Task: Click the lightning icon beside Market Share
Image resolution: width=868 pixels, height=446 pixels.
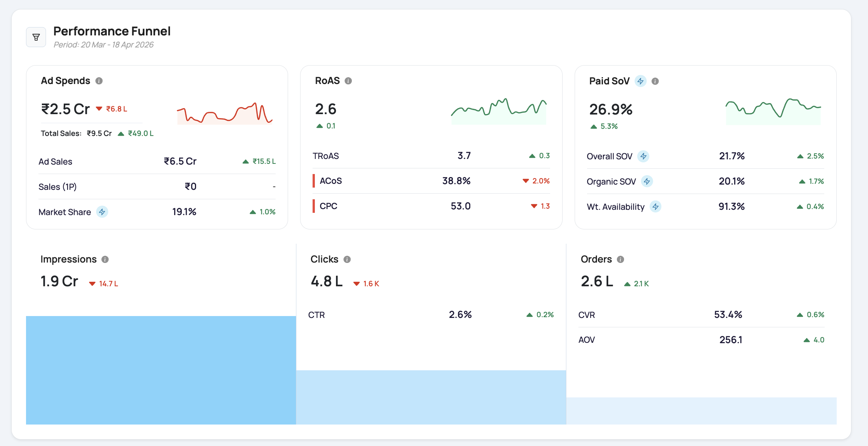Action: point(102,212)
